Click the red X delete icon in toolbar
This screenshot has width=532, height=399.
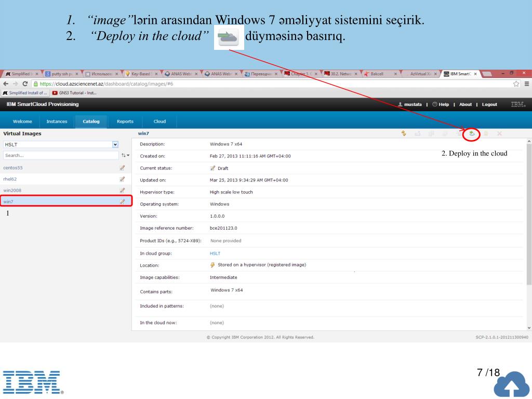click(499, 134)
